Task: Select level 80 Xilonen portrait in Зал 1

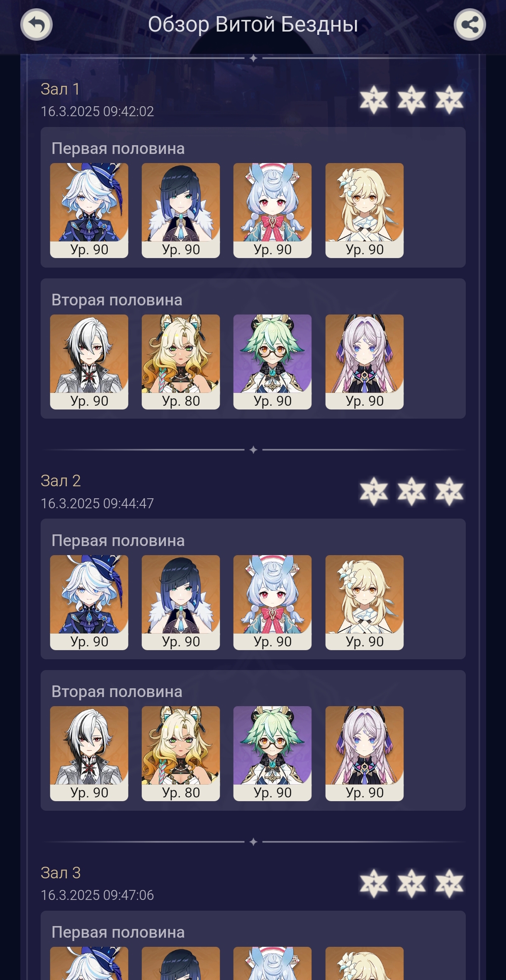Action: [x=181, y=362]
